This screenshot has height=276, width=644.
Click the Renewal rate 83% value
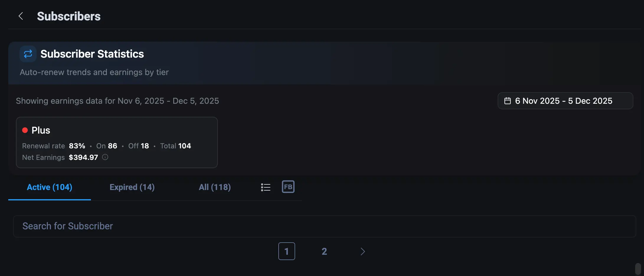pos(77,146)
